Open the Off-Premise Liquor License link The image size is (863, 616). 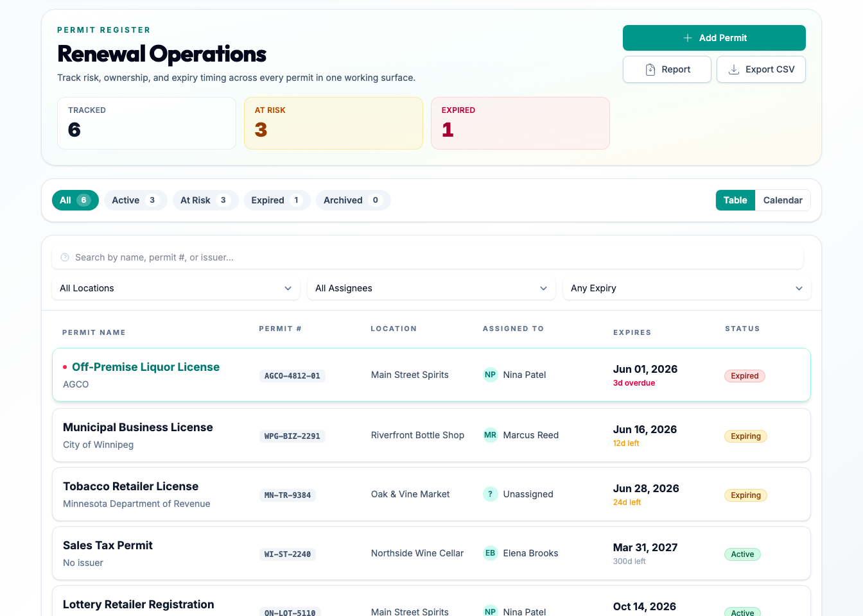click(146, 367)
